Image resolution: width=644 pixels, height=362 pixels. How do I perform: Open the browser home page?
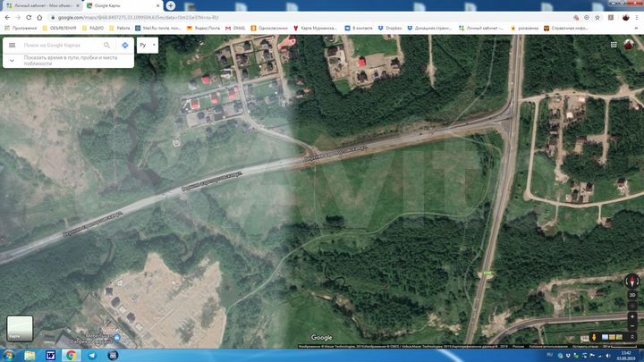pos(39,18)
